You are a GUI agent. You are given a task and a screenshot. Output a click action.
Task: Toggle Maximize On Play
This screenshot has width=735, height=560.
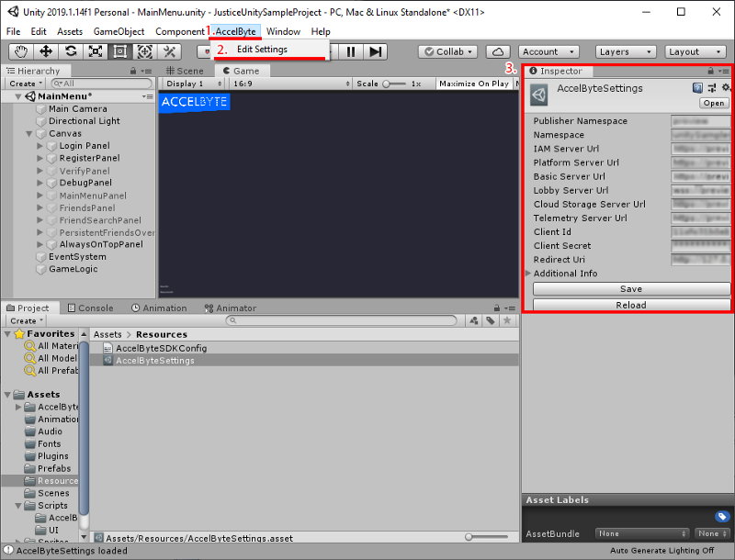473,84
